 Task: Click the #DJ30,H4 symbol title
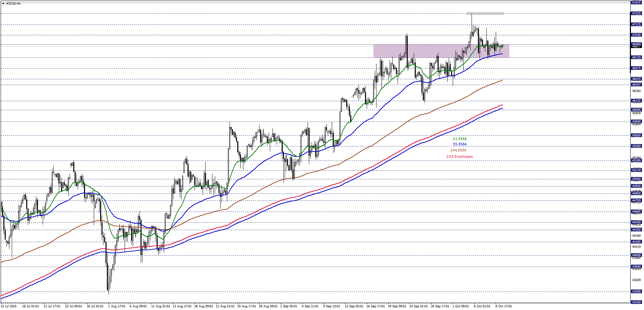(x=13, y=3)
